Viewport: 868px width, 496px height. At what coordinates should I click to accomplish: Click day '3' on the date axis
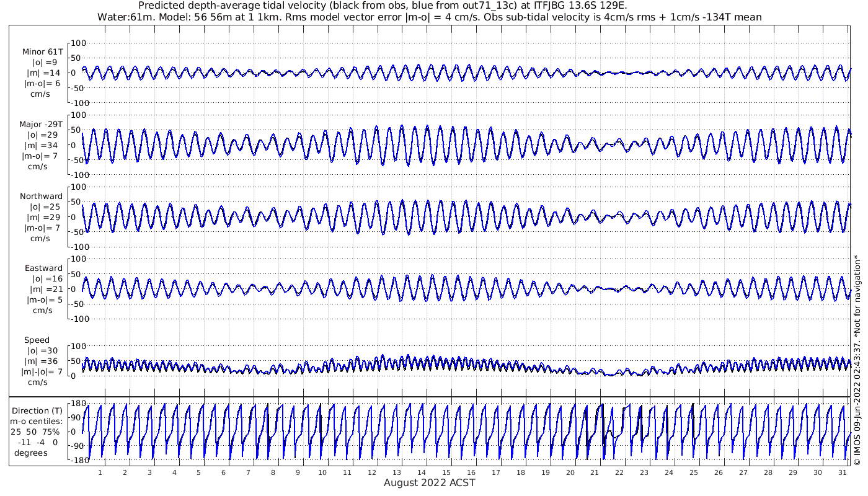pos(149,472)
